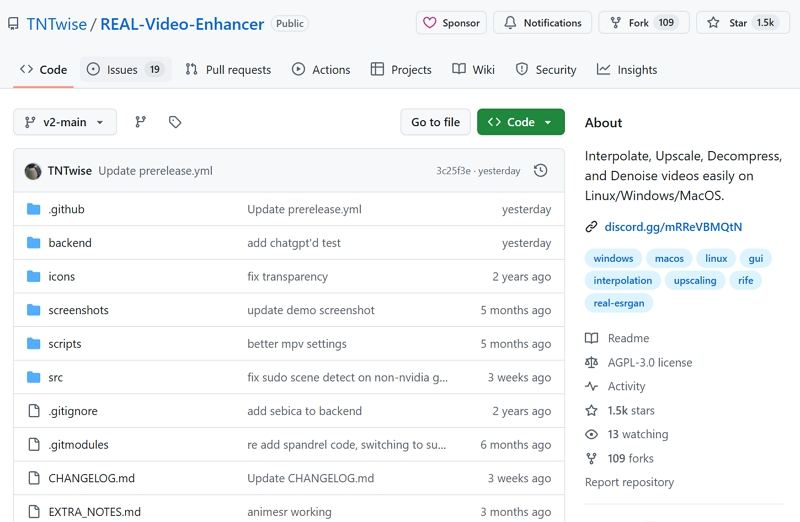Click the Sponsor button

coord(451,23)
